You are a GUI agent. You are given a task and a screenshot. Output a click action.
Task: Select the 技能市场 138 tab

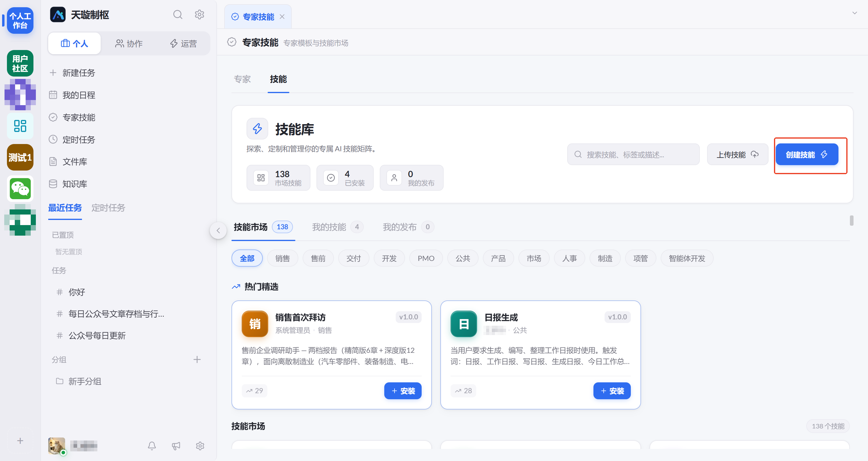pyautogui.click(x=263, y=227)
